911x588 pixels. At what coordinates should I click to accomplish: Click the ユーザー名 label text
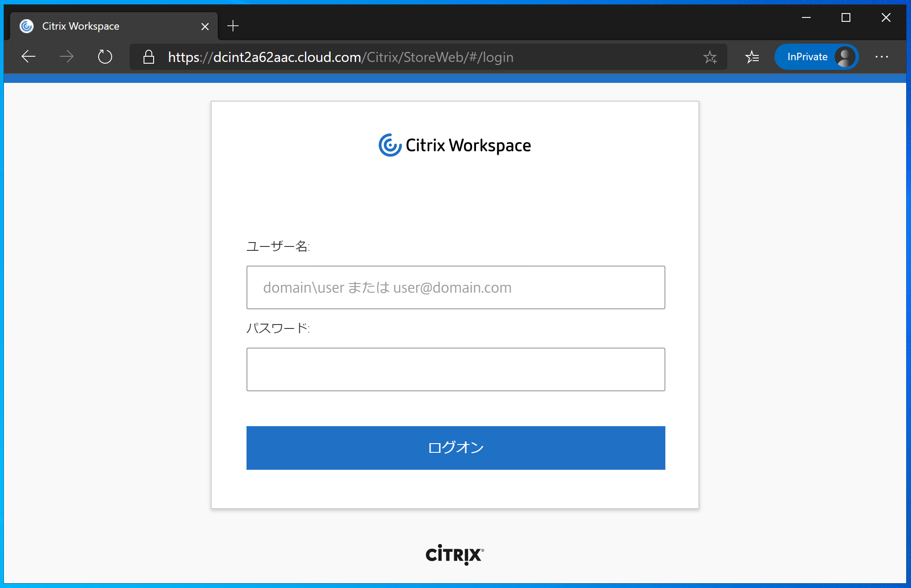tap(278, 246)
